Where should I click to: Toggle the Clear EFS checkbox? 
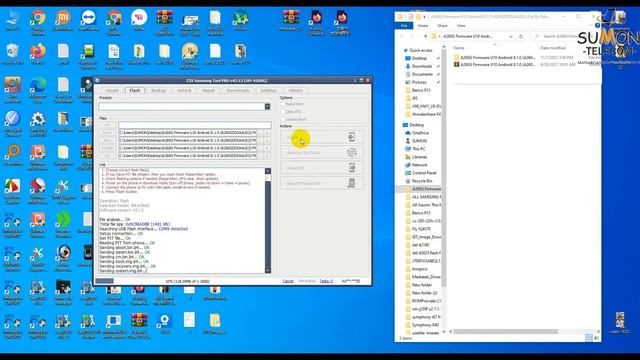tap(282, 111)
